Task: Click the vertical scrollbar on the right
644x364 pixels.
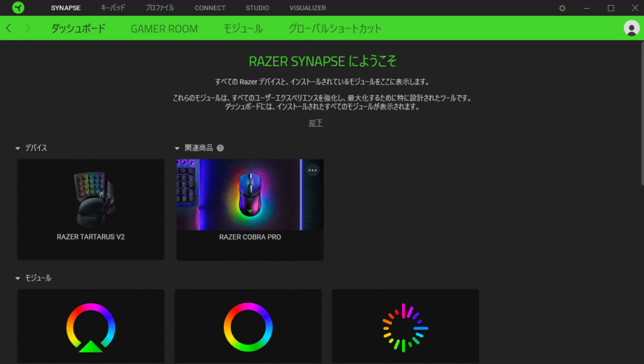Action: pos(642,113)
